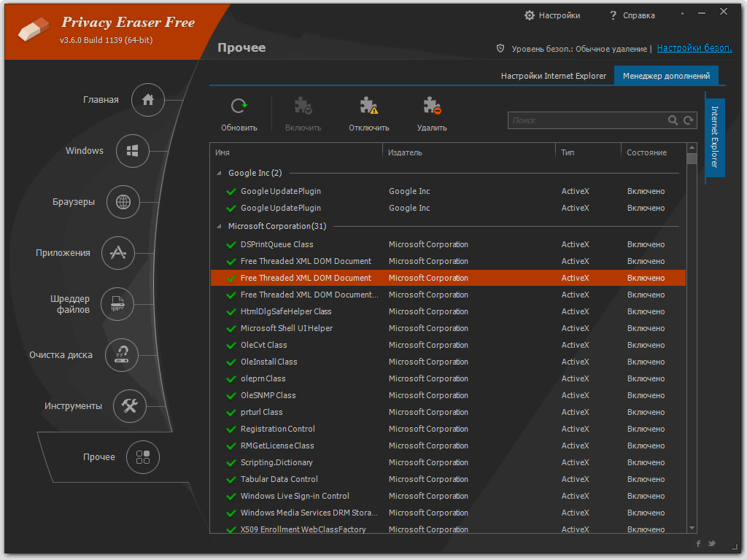Open the Очистка диска icon
This screenshot has width=747, height=560.
tap(122, 355)
